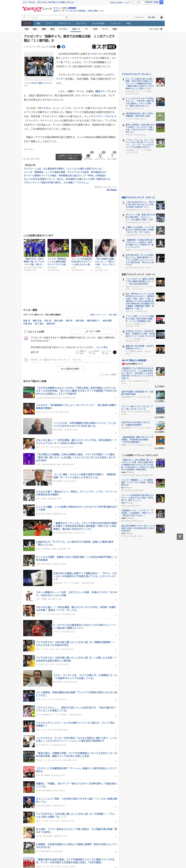The width and height of the screenshot is (186, 868).
Task: Open the comment count 114 icon
Action: pyautogui.click(x=45, y=47)
